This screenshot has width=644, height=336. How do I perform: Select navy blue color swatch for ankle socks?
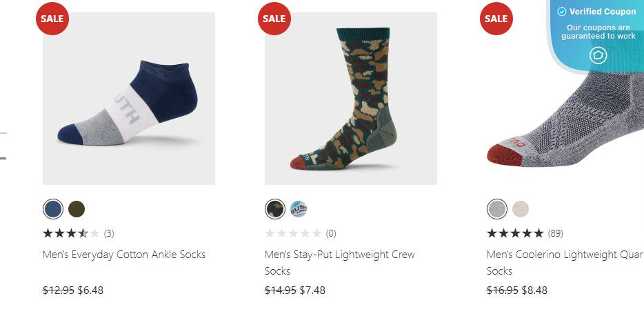[52, 208]
